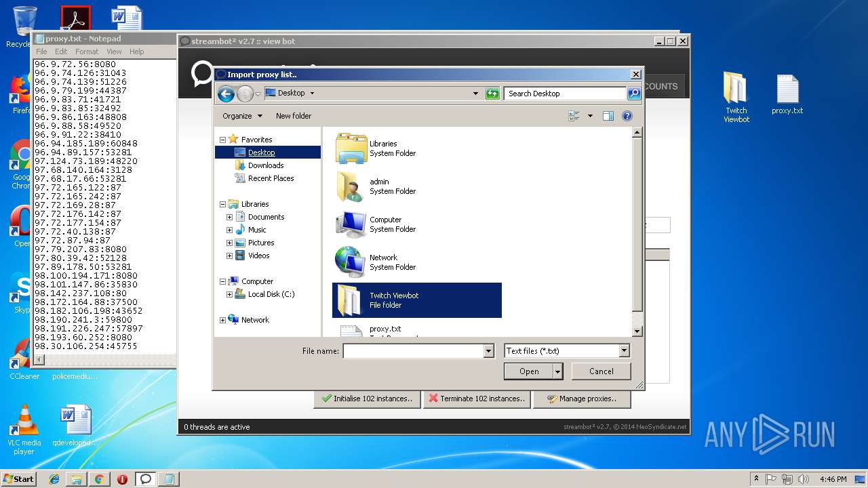
Task: Click the forward navigation arrow in the dialog
Action: pyautogui.click(x=245, y=94)
